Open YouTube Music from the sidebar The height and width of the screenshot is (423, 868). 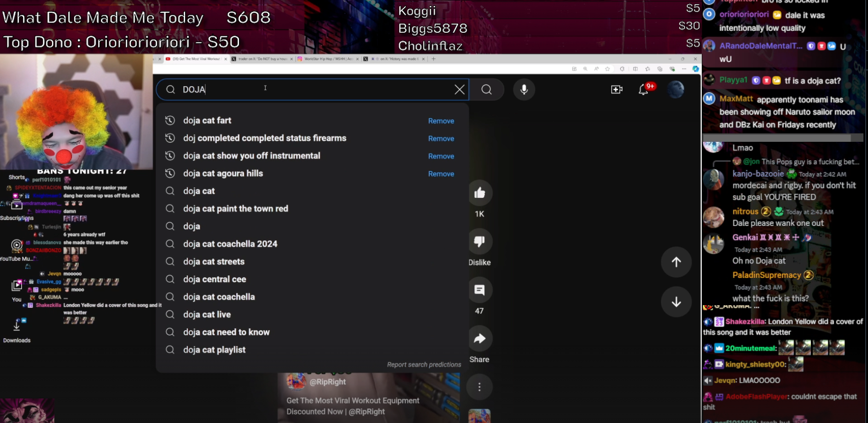point(17,250)
